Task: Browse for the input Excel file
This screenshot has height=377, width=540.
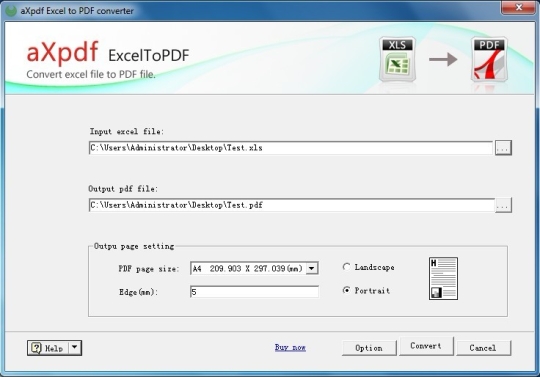Action: 503,148
